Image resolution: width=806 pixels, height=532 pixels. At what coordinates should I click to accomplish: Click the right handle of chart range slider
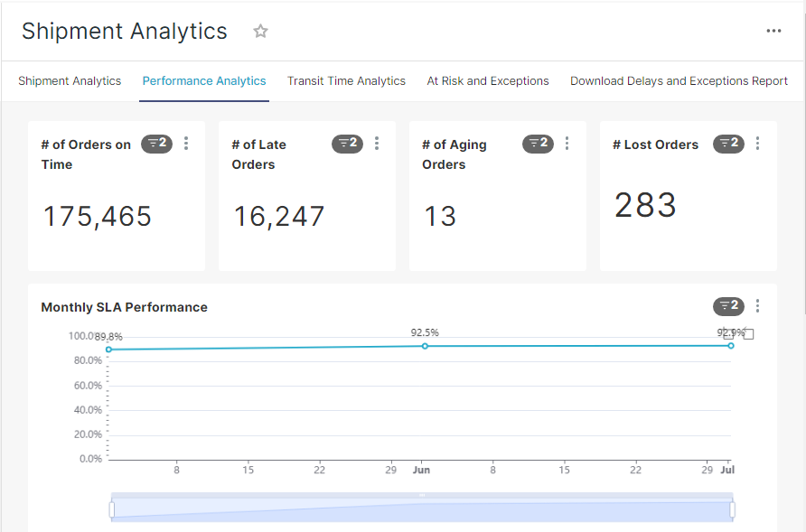733,510
